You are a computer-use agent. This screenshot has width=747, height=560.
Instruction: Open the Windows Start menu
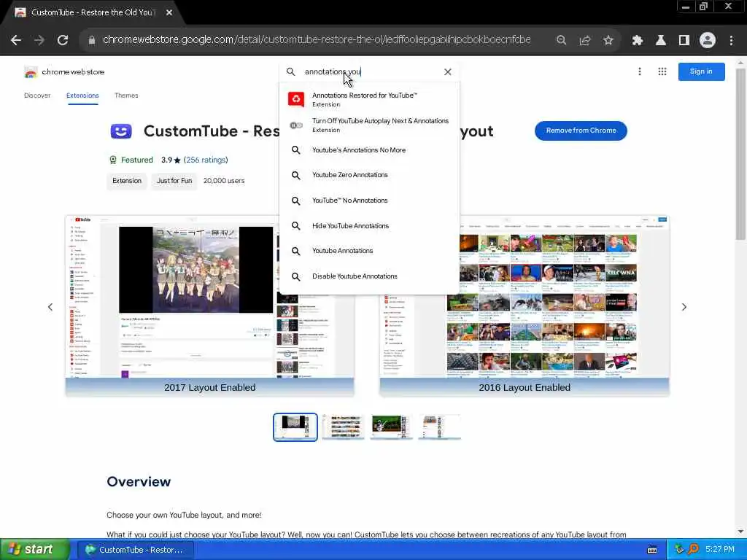[x=35, y=550]
